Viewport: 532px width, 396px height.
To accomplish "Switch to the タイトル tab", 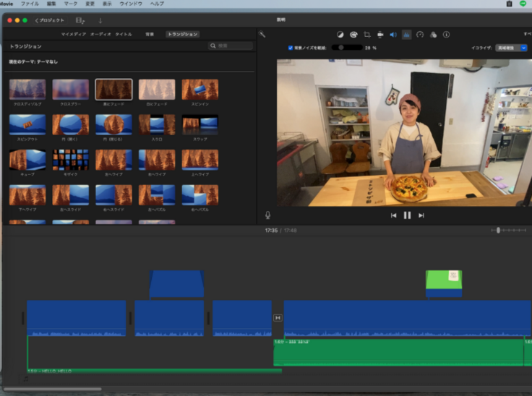I will click(124, 34).
